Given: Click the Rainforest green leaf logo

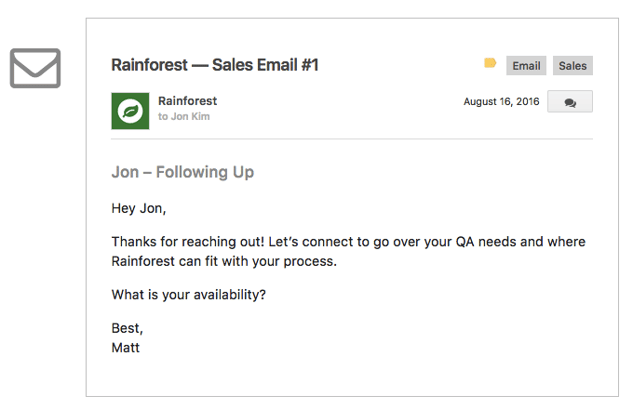Looking at the screenshot, I should coord(130,111).
